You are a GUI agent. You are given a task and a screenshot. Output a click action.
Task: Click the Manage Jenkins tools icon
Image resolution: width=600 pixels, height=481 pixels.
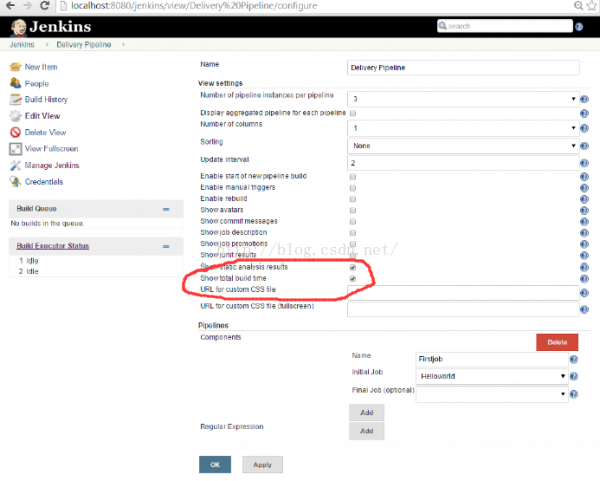point(15,165)
